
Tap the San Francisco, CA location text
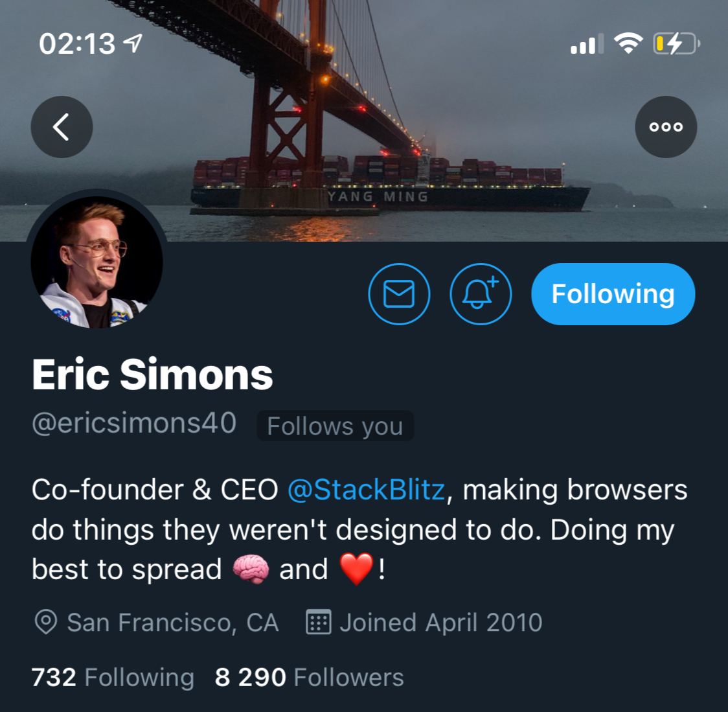173,623
